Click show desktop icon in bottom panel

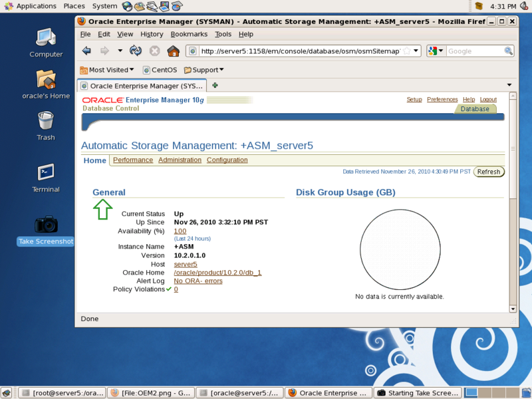pyautogui.click(x=7, y=392)
